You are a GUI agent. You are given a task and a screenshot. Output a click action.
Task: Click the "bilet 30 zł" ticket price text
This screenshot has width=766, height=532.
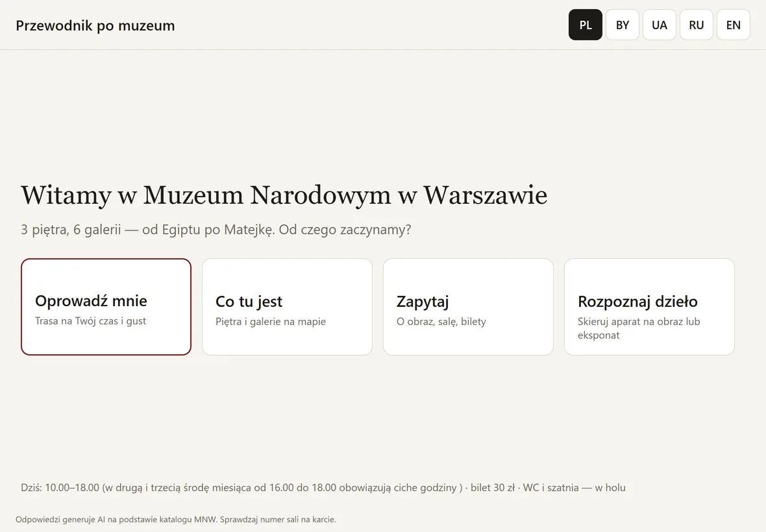tap(493, 488)
